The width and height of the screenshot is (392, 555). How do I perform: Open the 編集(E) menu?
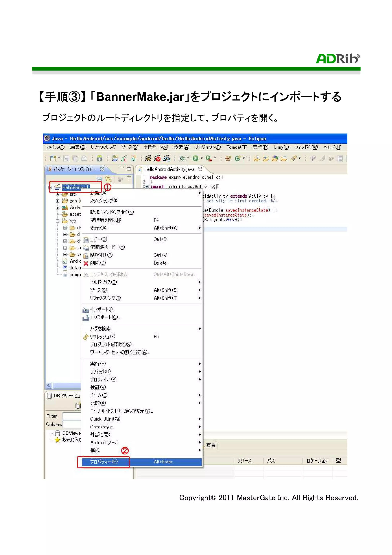click(x=78, y=147)
